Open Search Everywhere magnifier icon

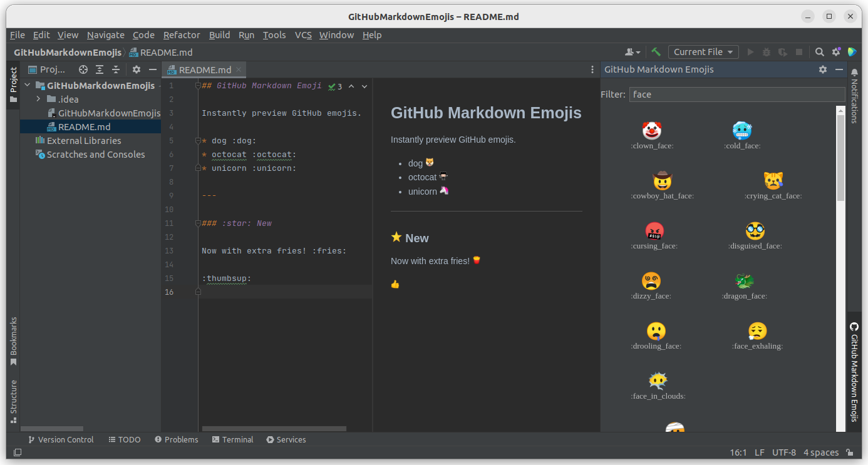820,52
